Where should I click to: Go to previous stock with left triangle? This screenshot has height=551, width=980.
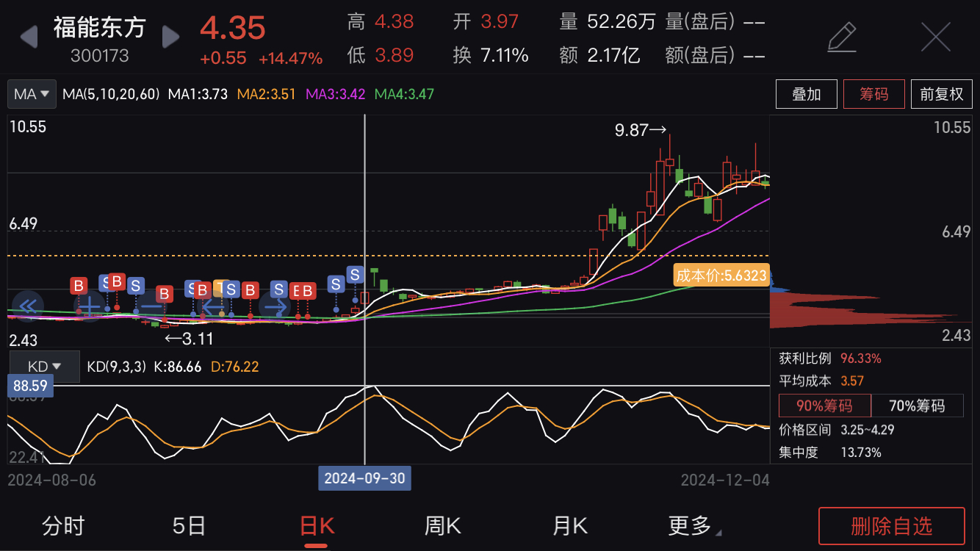[x=29, y=36]
